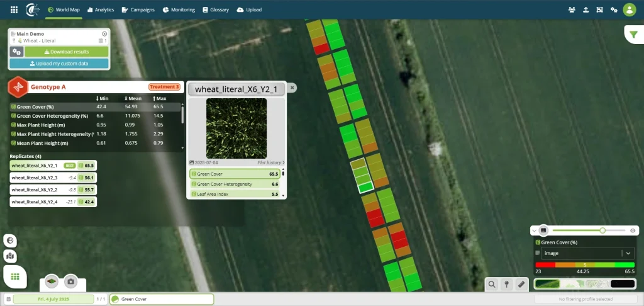This screenshot has height=306, width=644.
Task: Open the Monitoring tab
Action: point(179,9)
